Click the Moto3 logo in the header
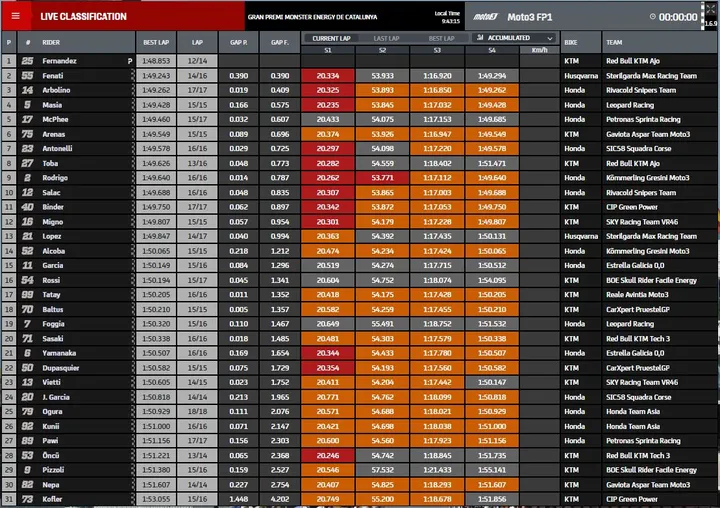This screenshot has width=720, height=508. (486, 17)
